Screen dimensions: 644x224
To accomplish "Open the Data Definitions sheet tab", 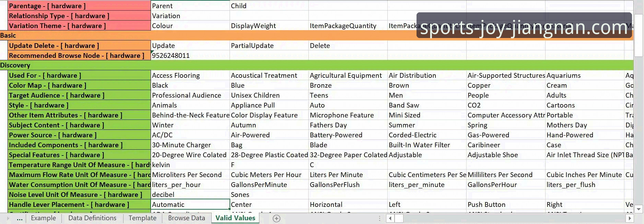I will [x=92, y=218].
